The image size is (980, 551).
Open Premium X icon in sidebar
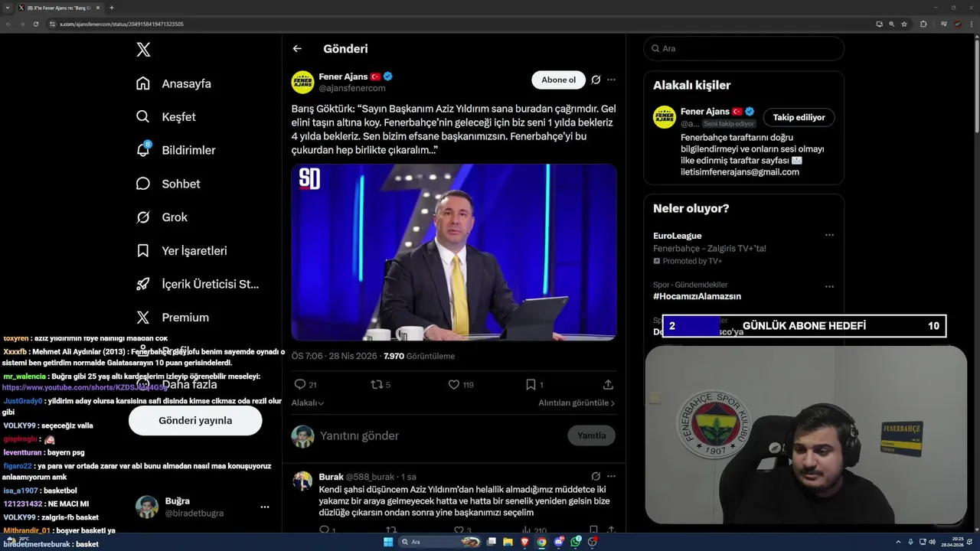click(x=143, y=318)
